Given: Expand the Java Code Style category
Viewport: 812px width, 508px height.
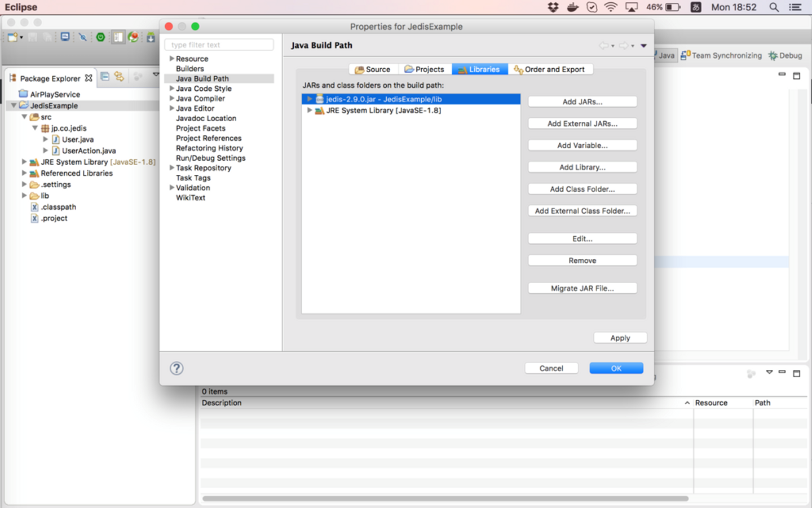Looking at the screenshot, I should [x=172, y=89].
